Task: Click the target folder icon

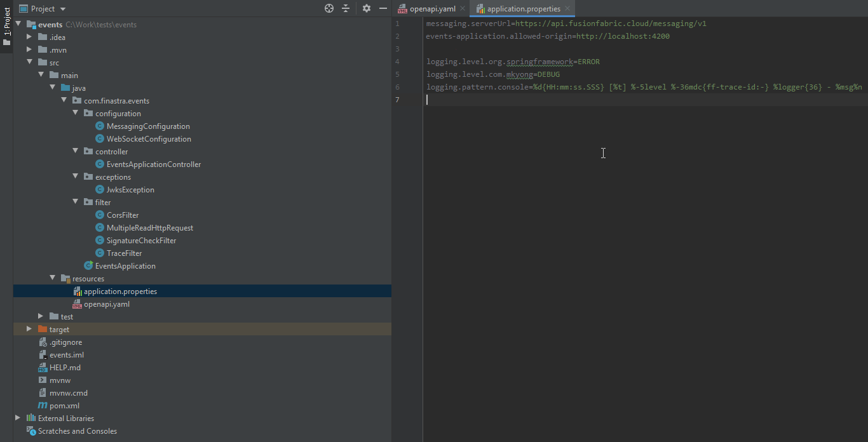Action: [x=43, y=329]
